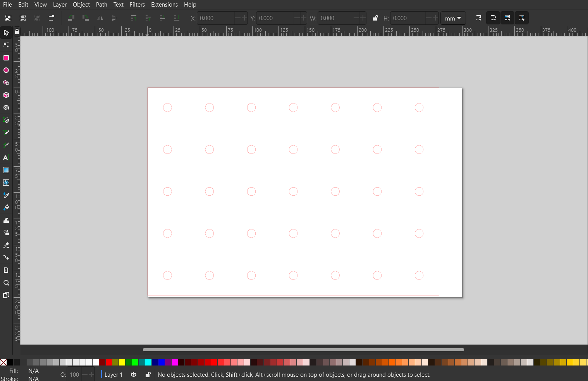588x381 pixels.
Task: Open the Layer 1 selector
Action: (x=113, y=374)
